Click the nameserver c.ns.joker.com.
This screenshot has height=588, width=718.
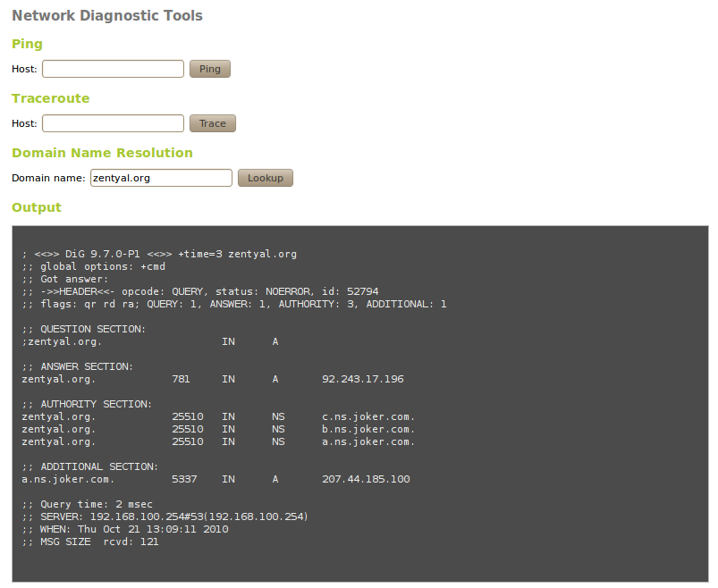368,416
